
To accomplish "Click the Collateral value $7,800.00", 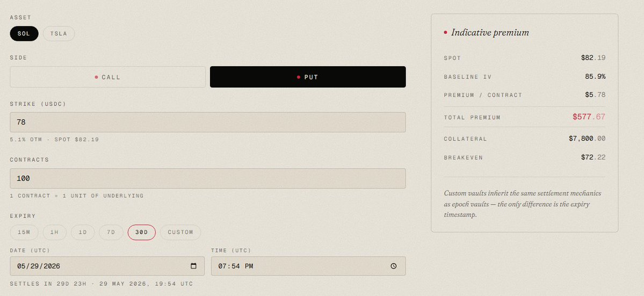I will coord(587,139).
